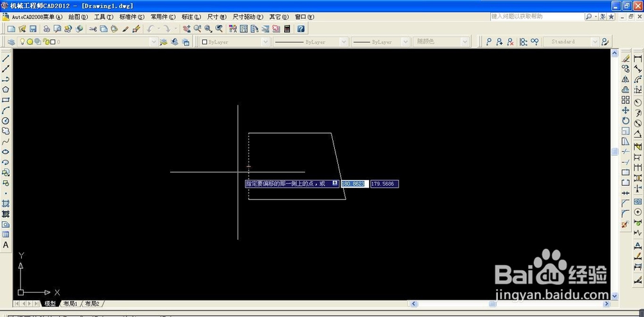Click the 180.8623 dynamic input field

click(355, 184)
